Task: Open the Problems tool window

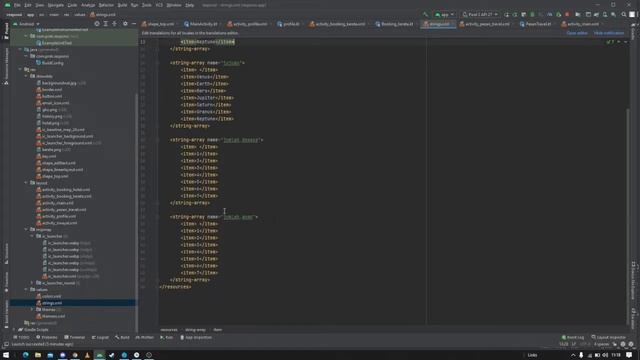Action: 47,337
